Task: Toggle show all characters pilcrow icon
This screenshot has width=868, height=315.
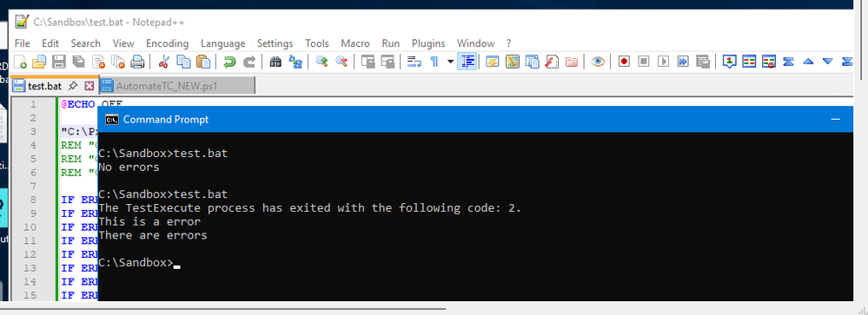Action: (x=434, y=62)
